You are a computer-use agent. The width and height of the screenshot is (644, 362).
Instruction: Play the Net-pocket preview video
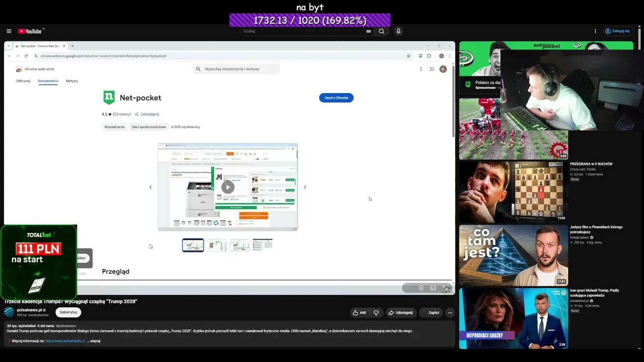tap(228, 187)
